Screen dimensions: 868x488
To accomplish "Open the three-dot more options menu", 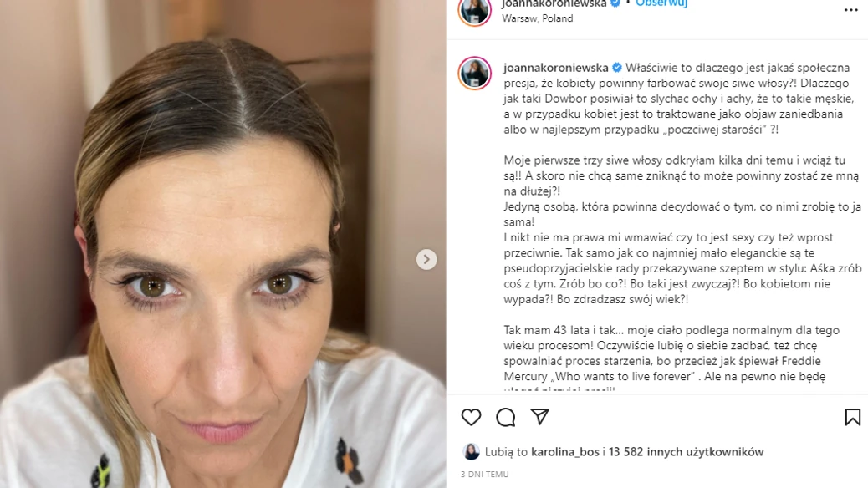I will tap(850, 10).
